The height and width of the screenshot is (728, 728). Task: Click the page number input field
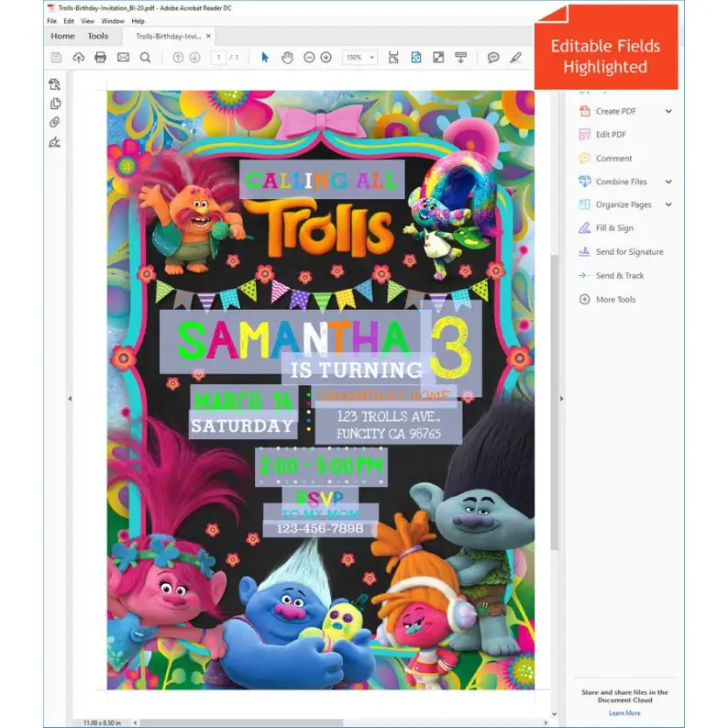coord(218,57)
